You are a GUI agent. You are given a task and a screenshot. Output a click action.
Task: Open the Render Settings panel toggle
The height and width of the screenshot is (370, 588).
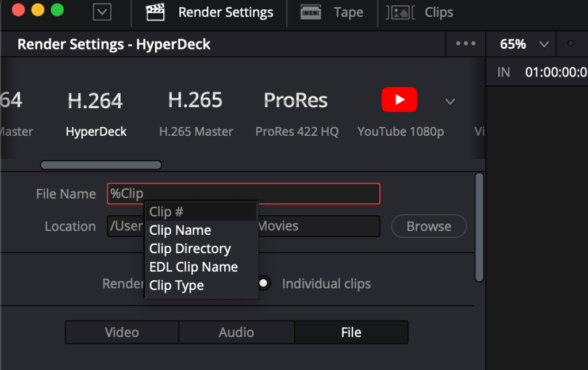click(x=209, y=13)
